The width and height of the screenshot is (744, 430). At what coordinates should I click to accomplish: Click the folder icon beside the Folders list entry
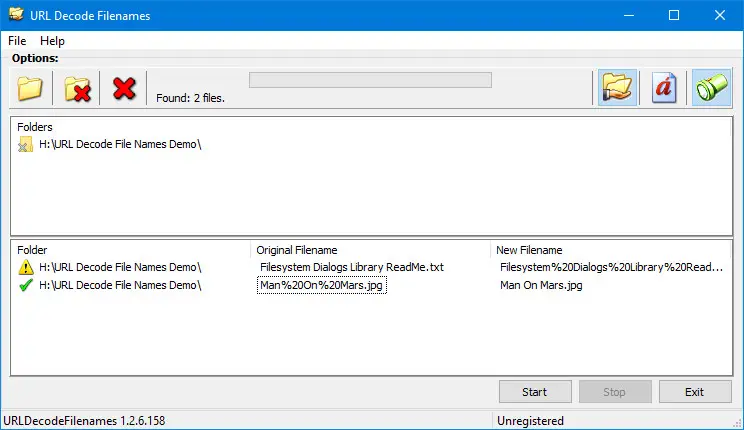[25, 144]
